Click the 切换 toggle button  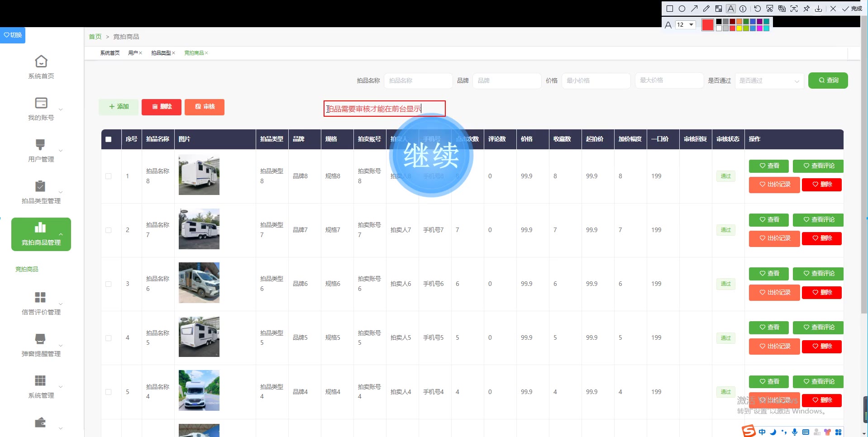click(13, 35)
